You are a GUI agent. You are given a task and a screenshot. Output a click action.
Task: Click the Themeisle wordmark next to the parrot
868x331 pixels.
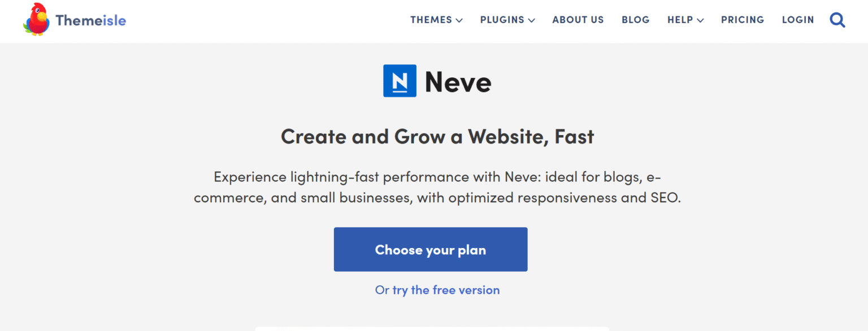point(90,19)
